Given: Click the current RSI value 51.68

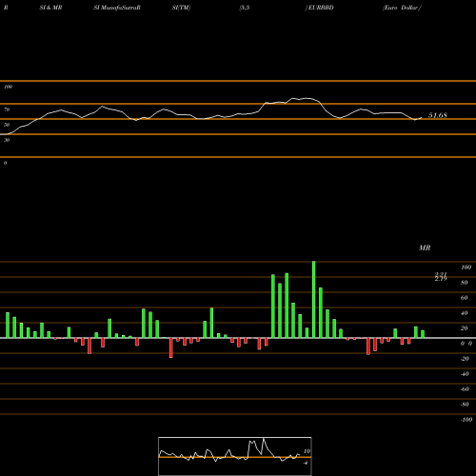Looking at the screenshot, I should coord(438,115).
